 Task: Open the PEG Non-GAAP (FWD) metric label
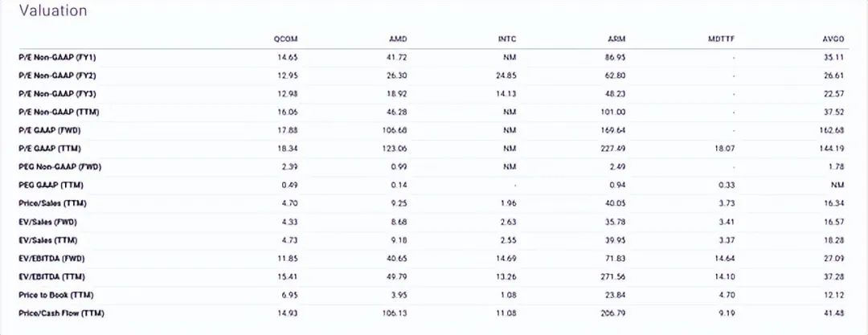(x=59, y=166)
